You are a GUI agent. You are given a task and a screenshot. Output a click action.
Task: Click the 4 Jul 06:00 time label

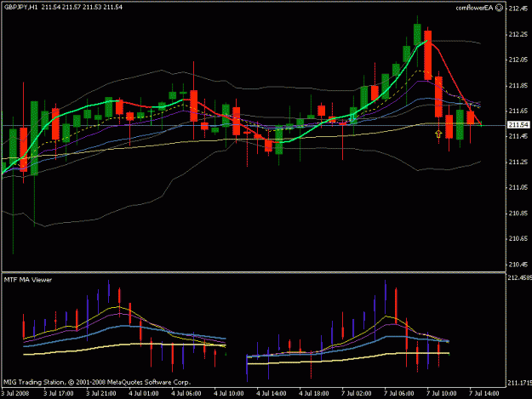[186, 394]
